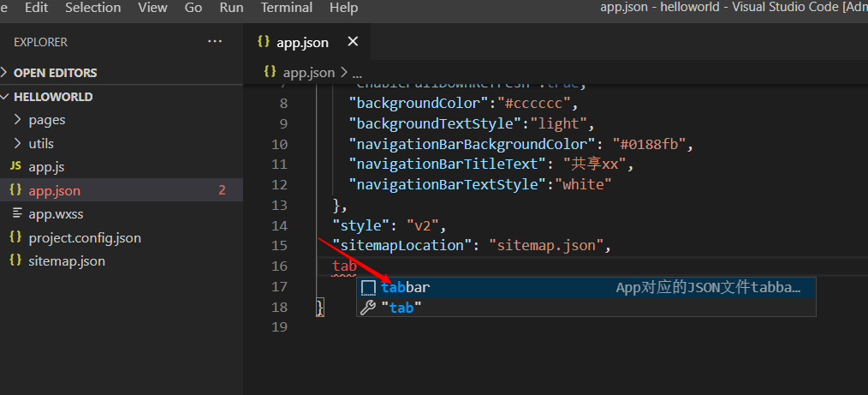Click the snippet icon beside tabbar suggestion
This screenshot has height=395, width=868.
tap(368, 288)
